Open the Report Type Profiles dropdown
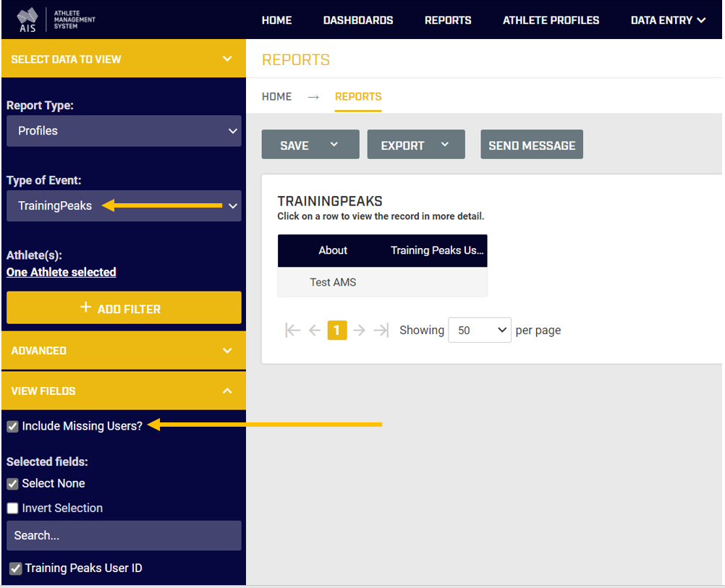Screen dimensions: 725x588 124,131
